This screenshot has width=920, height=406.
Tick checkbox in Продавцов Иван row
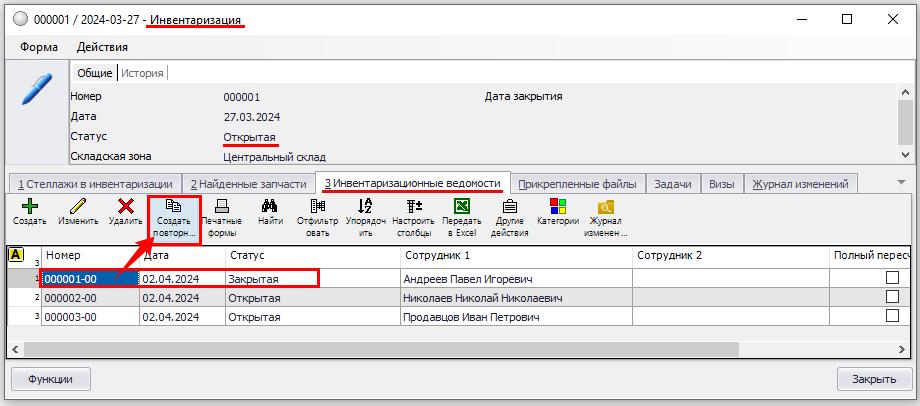coord(892,316)
